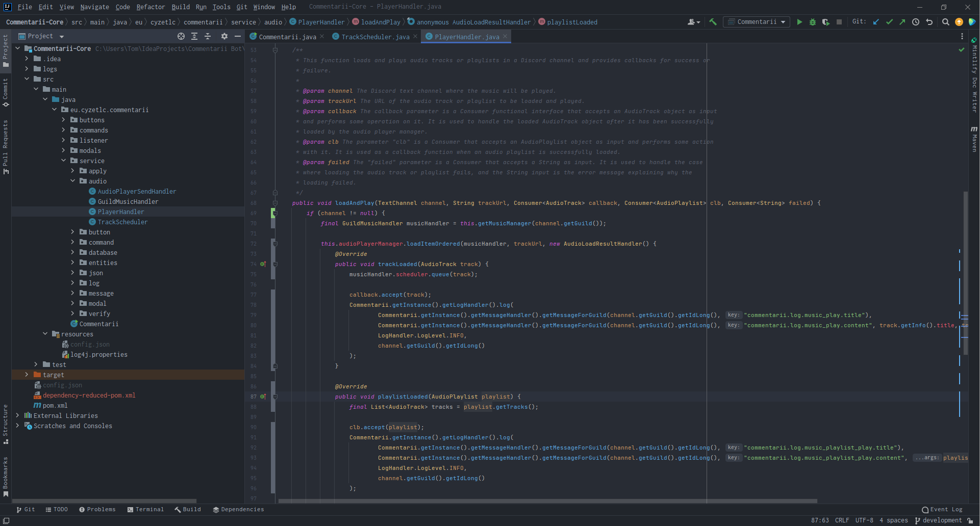The width and height of the screenshot is (980, 526).
Task: Open Search Everywhere magnifier
Action: pyautogui.click(x=945, y=22)
